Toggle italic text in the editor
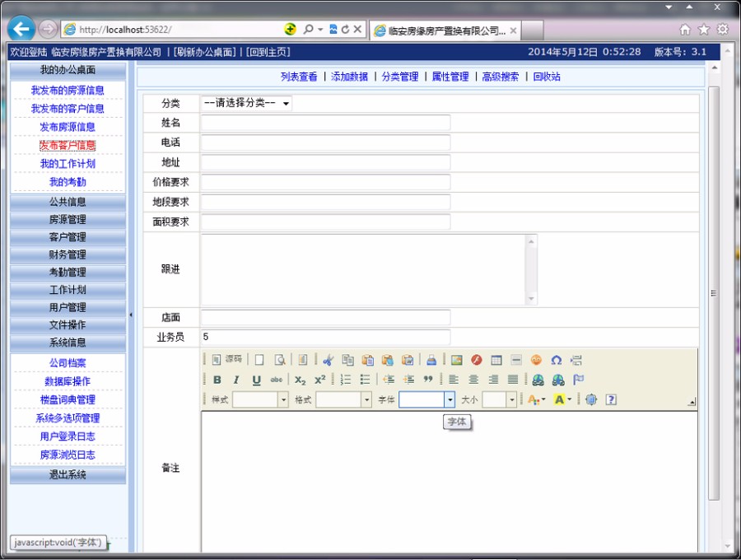Viewport: 741px width, 560px height. click(236, 380)
